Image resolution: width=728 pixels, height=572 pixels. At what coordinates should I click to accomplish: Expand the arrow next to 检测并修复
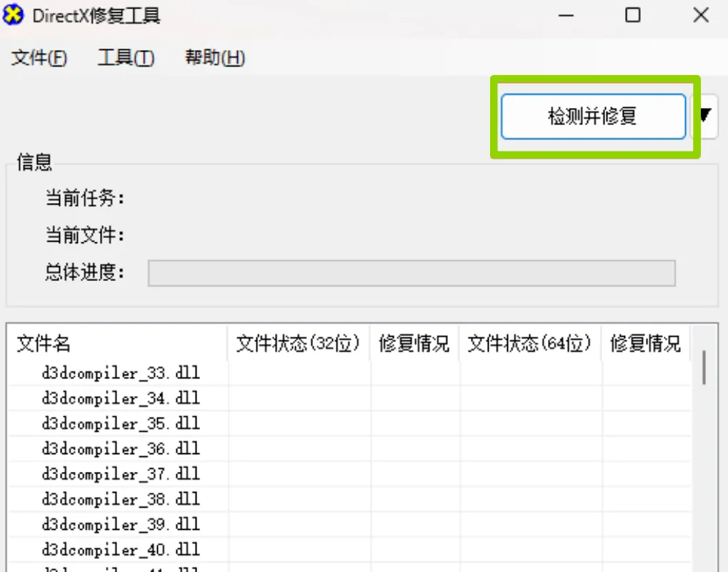click(706, 116)
